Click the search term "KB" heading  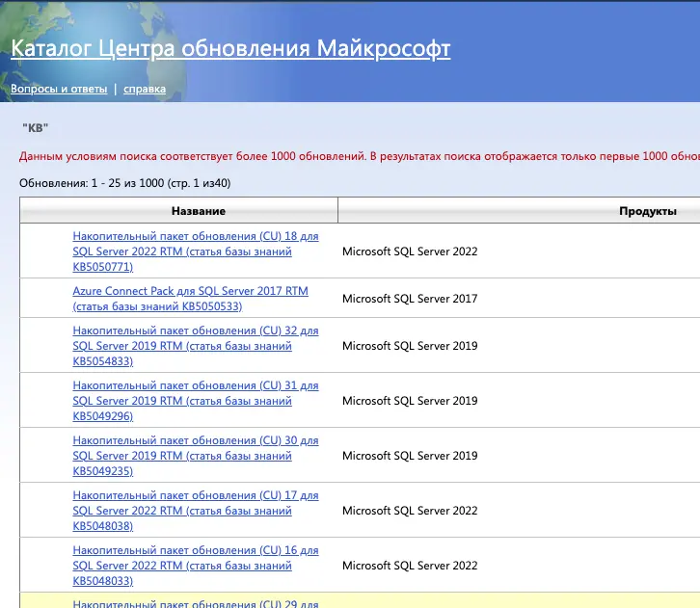pos(36,128)
